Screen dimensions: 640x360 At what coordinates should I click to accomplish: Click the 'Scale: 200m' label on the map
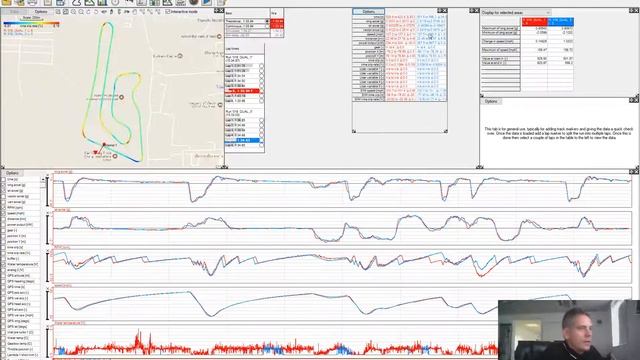tap(31, 18)
